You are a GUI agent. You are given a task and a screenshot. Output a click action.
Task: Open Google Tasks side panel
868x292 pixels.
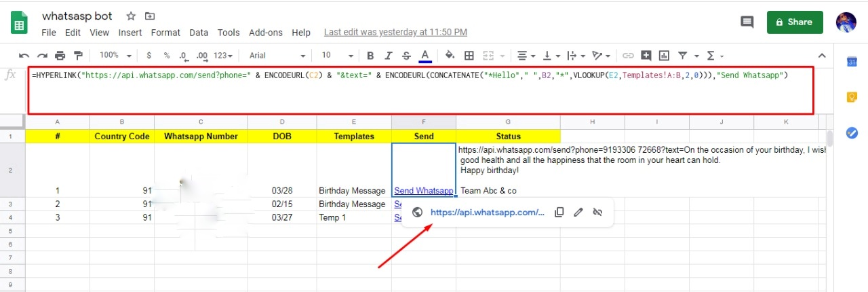(852, 133)
